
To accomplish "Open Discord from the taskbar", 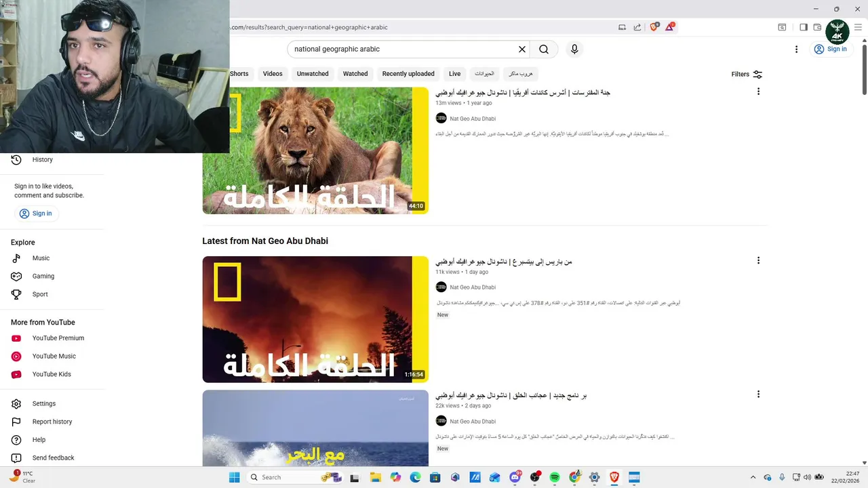I will [x=515, y=477].
